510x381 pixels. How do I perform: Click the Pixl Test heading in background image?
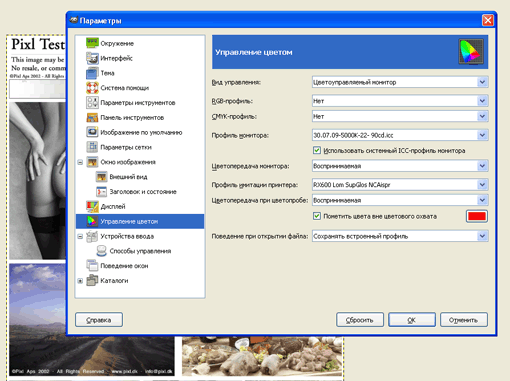click(38, 44)
